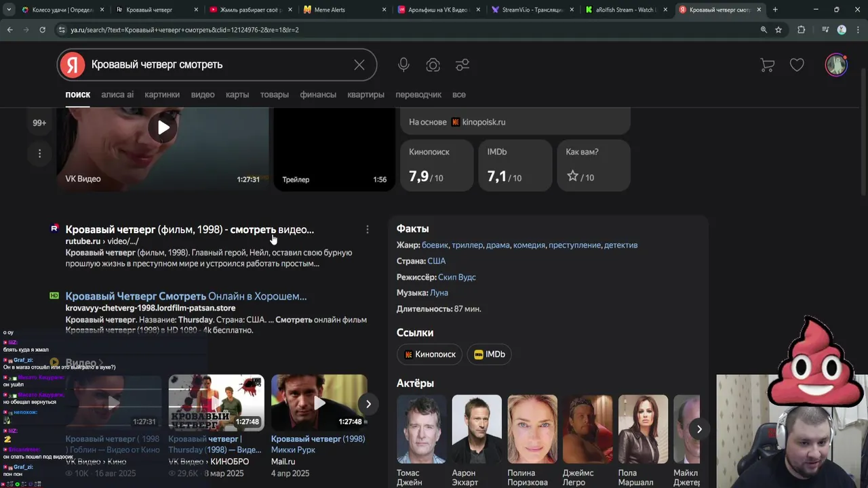This screenshot has width=868, height=488.
Task: Switch to StreamVi.io browser tab
Action: [x=533, y=9]
